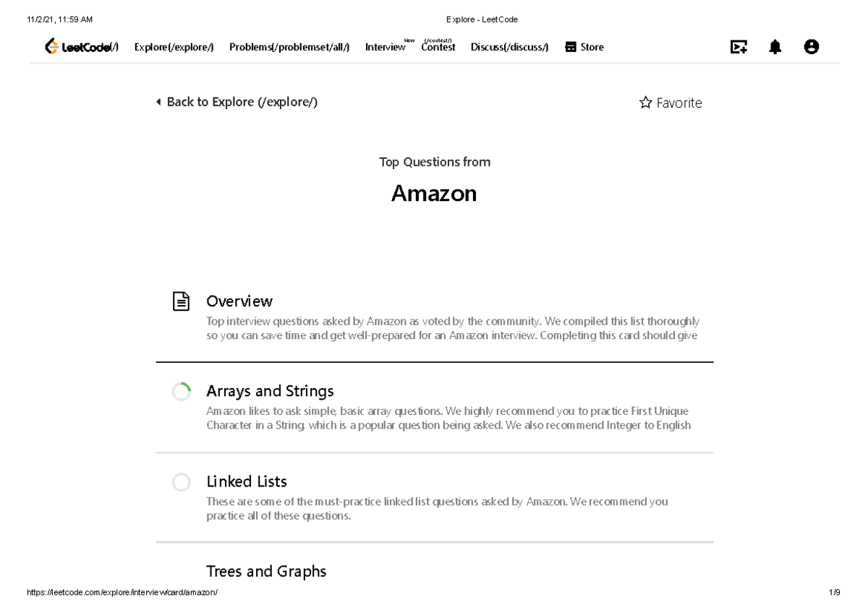Click Back to Explore navigation text

[x=242, y=102]
